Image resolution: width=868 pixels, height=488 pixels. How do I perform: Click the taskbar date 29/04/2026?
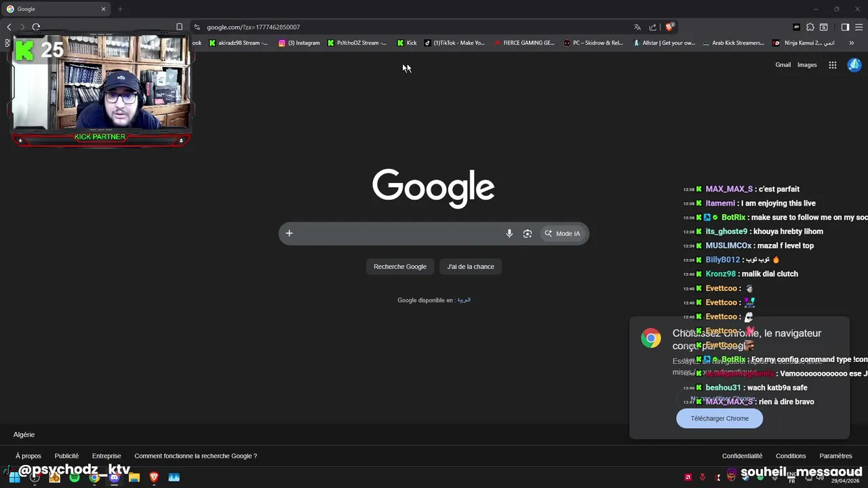(846, 481)
